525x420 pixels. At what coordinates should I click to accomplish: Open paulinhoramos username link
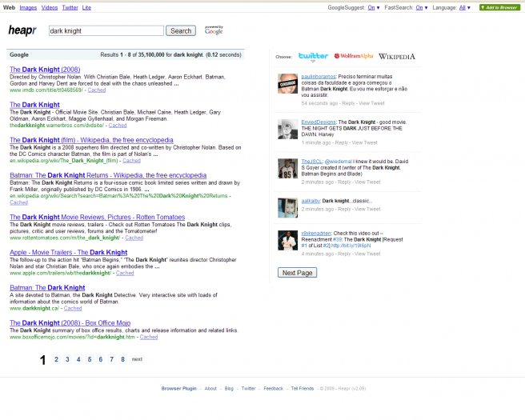click(319, 77)
